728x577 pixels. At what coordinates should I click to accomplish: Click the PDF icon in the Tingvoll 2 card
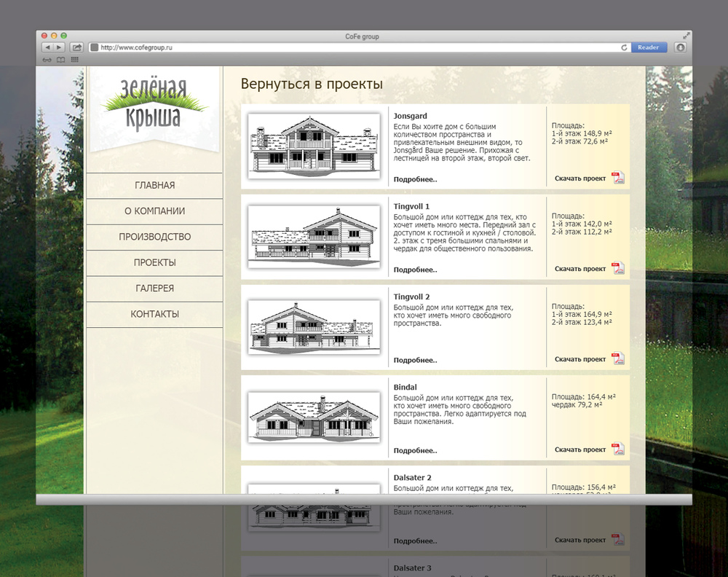[618, 358]
